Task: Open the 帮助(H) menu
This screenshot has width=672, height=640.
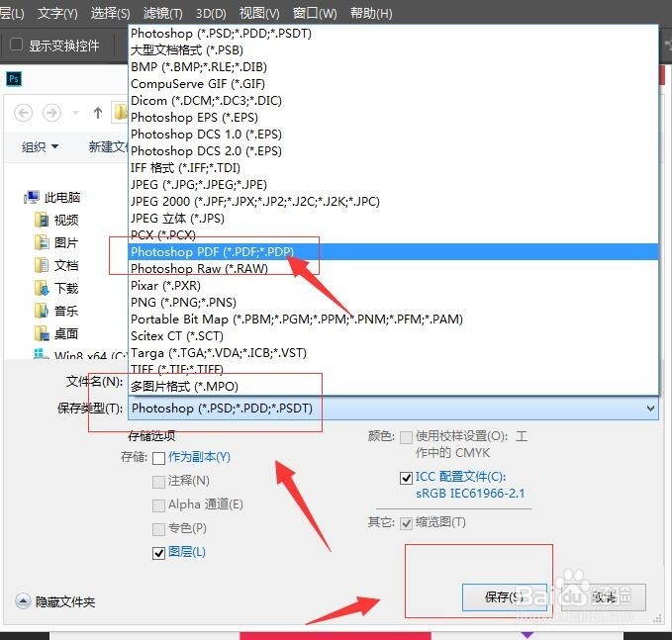Action: 371,13
